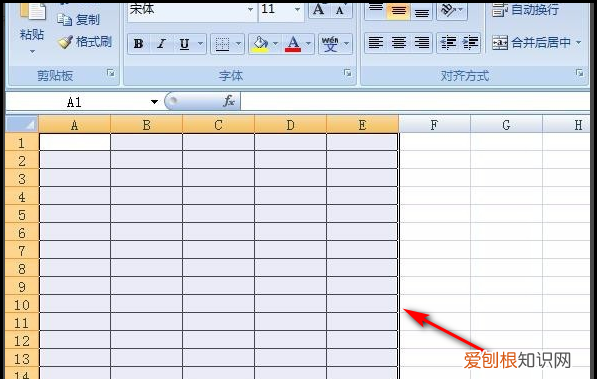Set top vertical alignment

click(375, 10)
